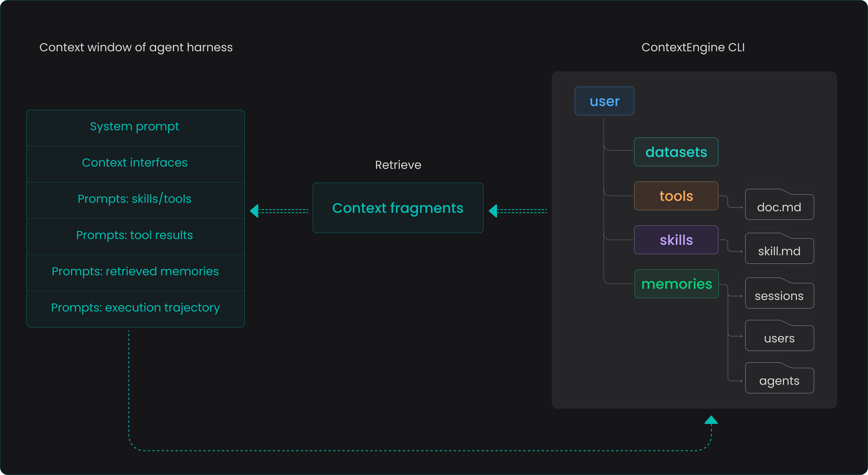Viewport: 868px width, 475px height.
Task: Expand the memories tree node
Action: pyautogui.click(x=676, y=284)
